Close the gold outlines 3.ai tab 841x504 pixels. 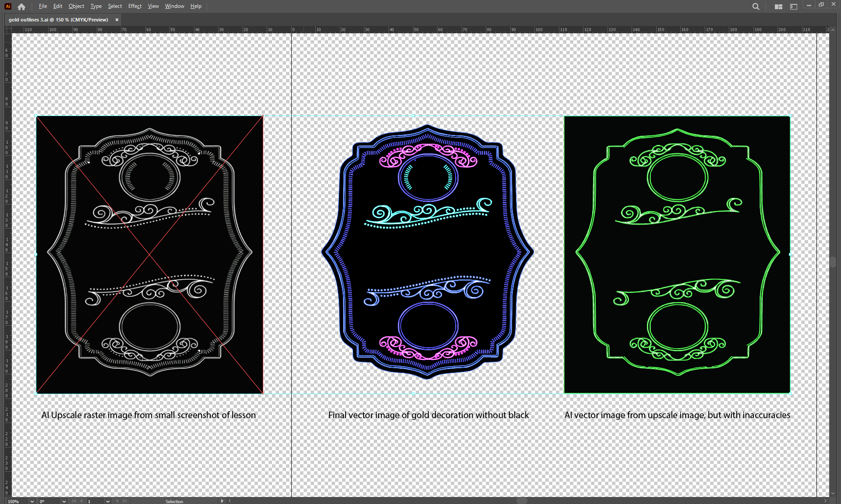tap(117, 20)
